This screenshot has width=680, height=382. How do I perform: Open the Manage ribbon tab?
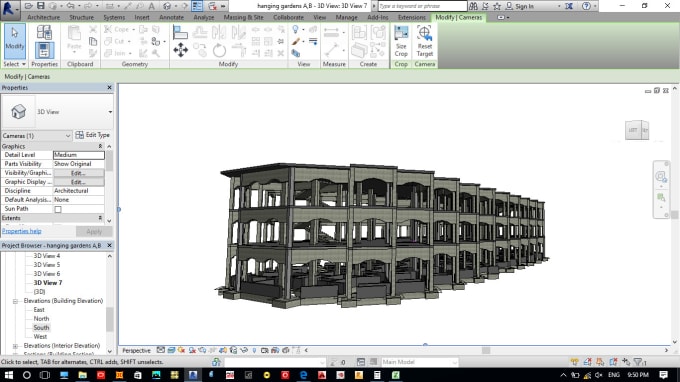347,17
